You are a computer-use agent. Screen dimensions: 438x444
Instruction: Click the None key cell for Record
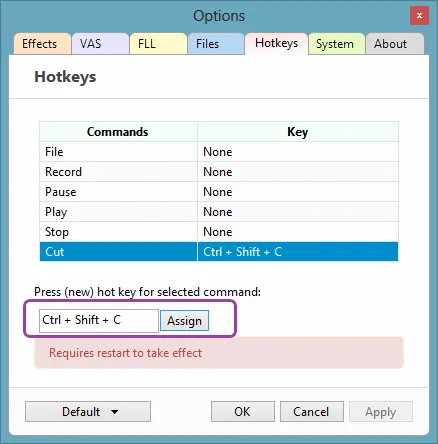[298, 172]
